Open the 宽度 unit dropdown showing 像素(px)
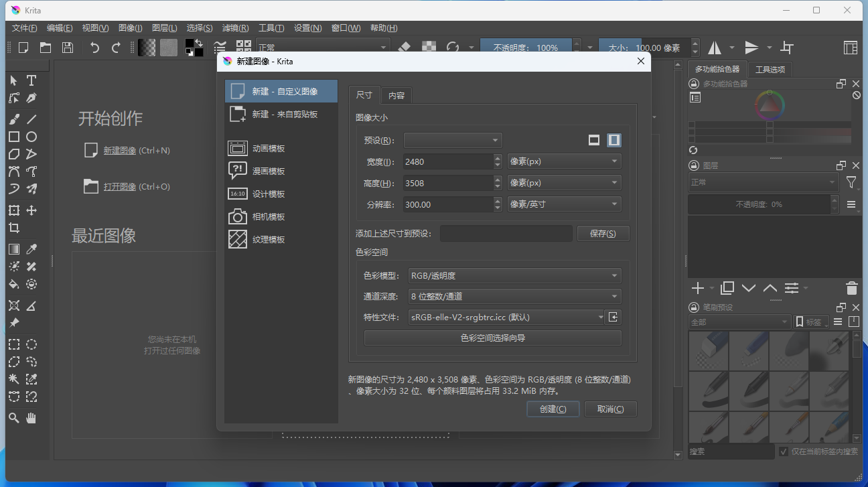The width and height of the screenshot is (868, 487). pos(564,161)
